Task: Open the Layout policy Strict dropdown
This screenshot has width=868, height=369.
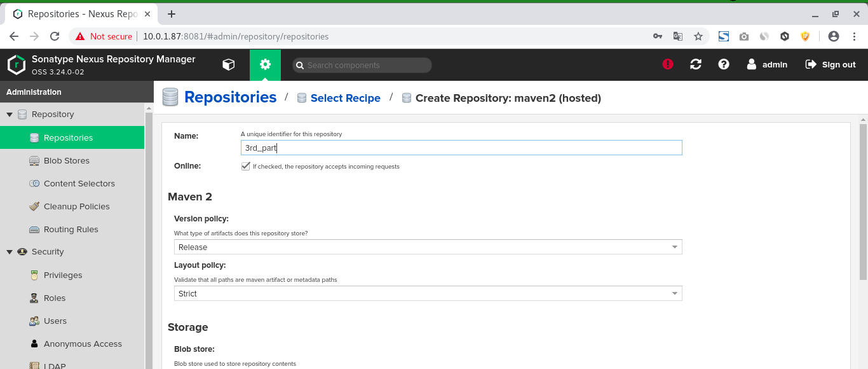Action: click(428, 293)
